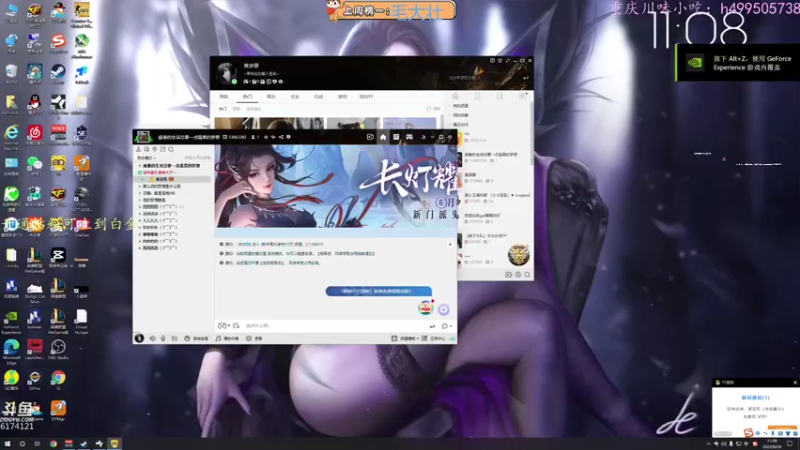
Task: Click the video play icon in channel title bar
Action: coord(370,137)
